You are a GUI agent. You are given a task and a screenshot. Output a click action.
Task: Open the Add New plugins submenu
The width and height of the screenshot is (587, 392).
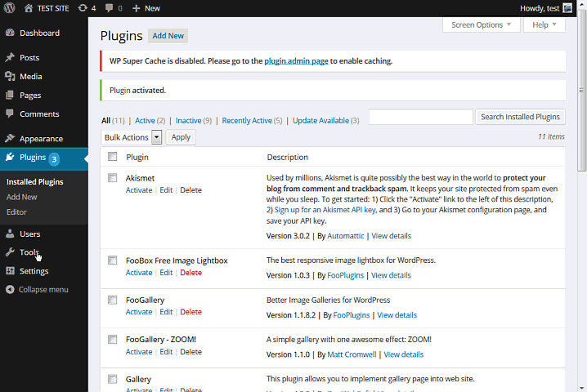pyautogui.click(x=22, y=197)
